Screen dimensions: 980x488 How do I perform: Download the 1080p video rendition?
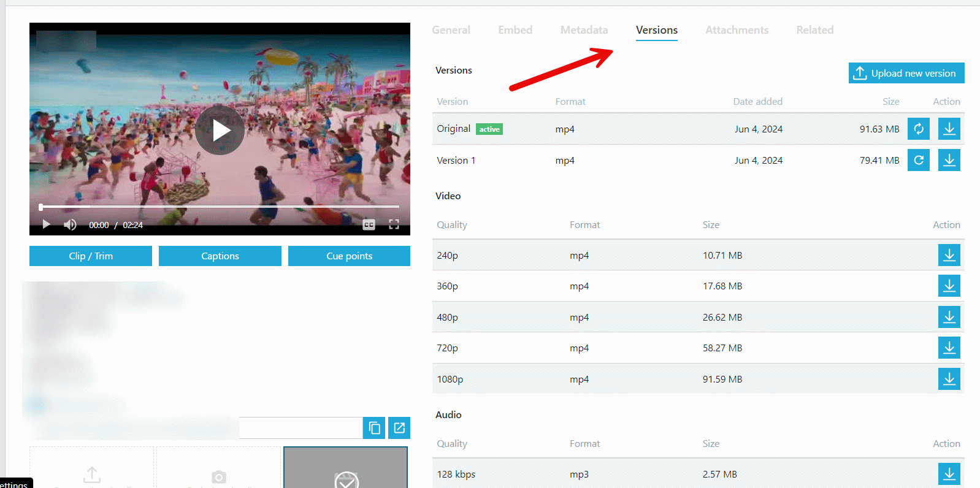(x=949, y=379)
